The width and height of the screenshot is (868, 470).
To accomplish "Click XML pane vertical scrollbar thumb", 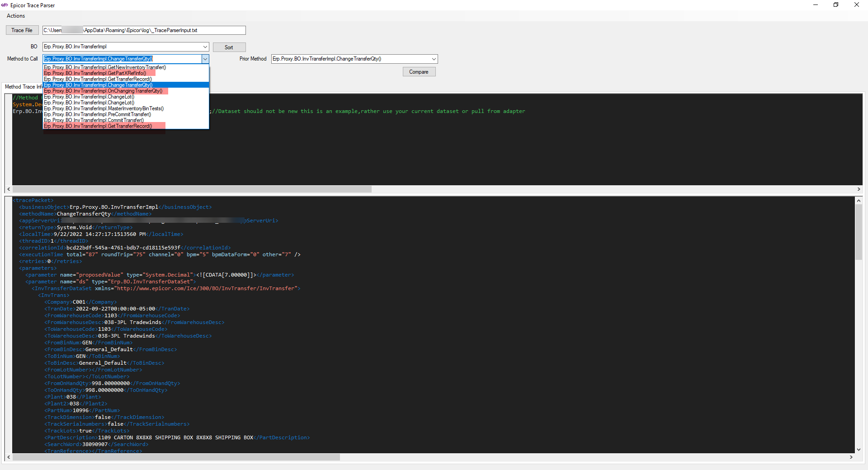I will [859, 232].
